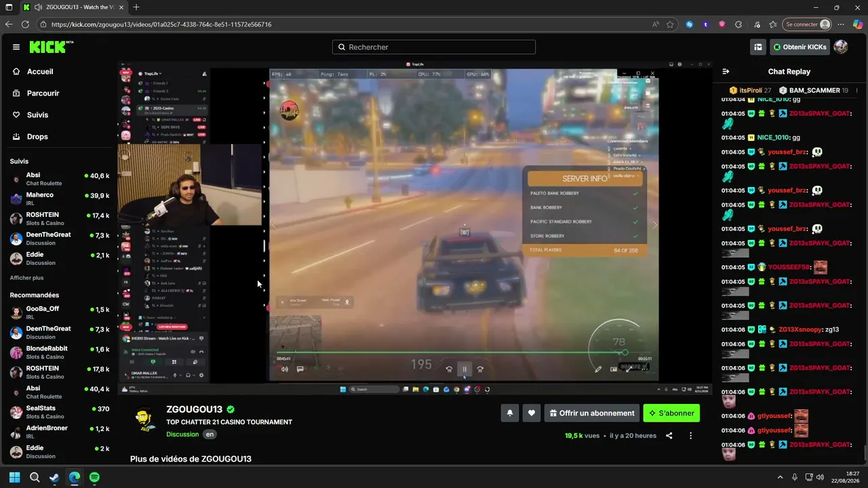The width and height of the screenshot is (868, 488).
Task: Open Edge settings and more menu
Action: 841,24
